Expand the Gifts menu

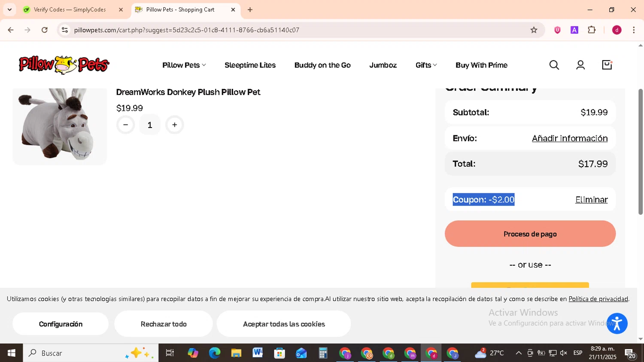426,65
